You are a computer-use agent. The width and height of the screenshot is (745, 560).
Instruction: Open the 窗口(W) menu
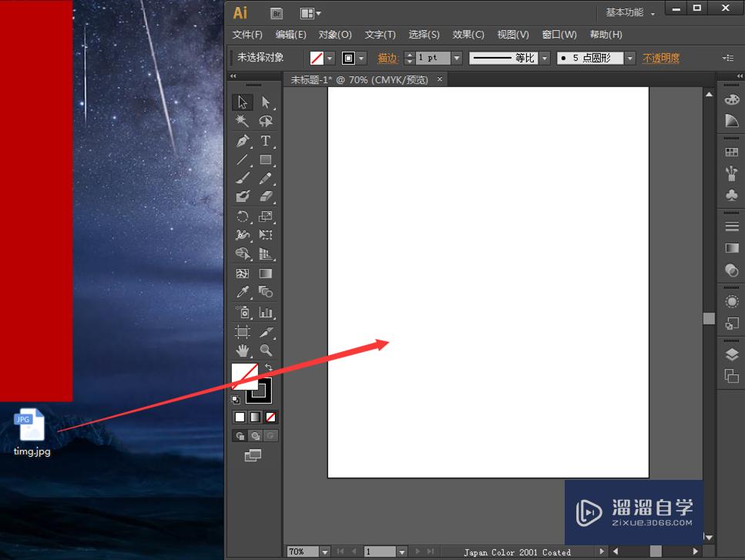point(559,35)
